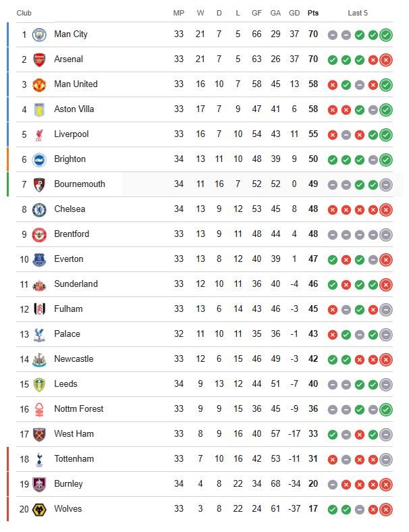
Task: Click Bournemouth's latest draw result icon
Action: click(385, 184)
